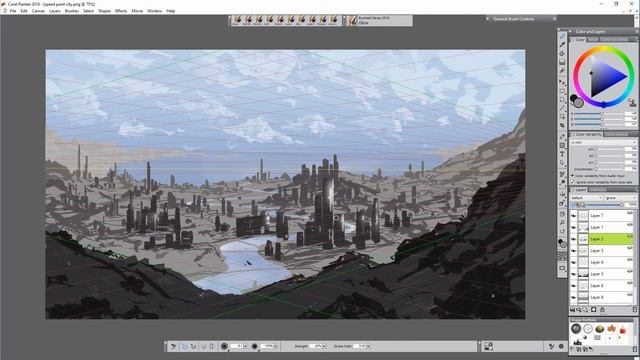Delete layer using Layers panel trash icon
This screenshot has height=360, width=640.
[x=635, y=310]
